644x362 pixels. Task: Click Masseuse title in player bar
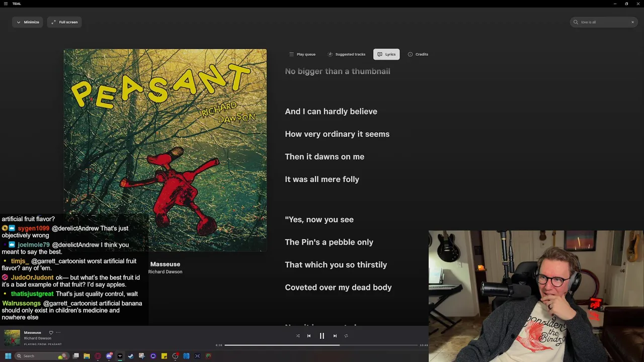point(33,332)
